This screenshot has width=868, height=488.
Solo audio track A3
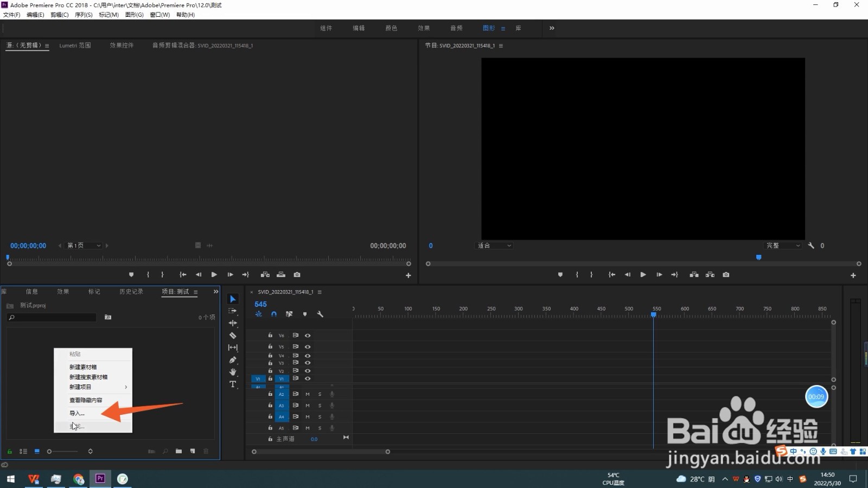[x=320, y=406]
